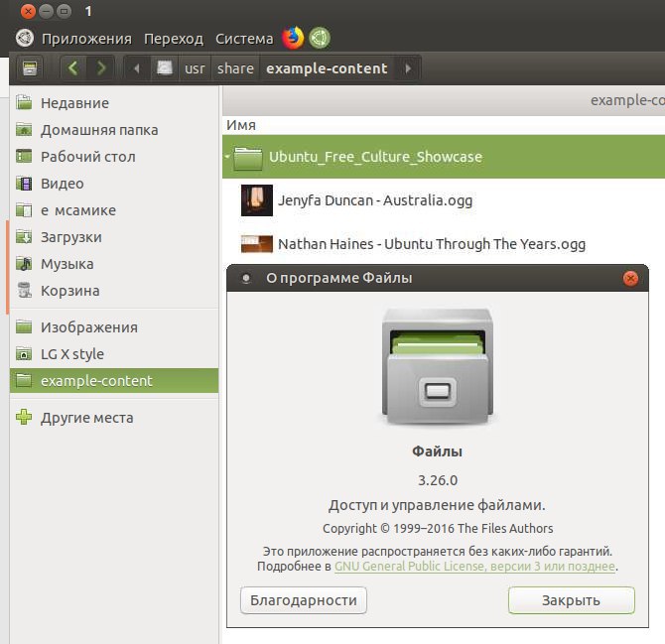Click the partially hidden мсамике sidebar entry
Viewport: 665px width, 644px height.
click(114, 209)
